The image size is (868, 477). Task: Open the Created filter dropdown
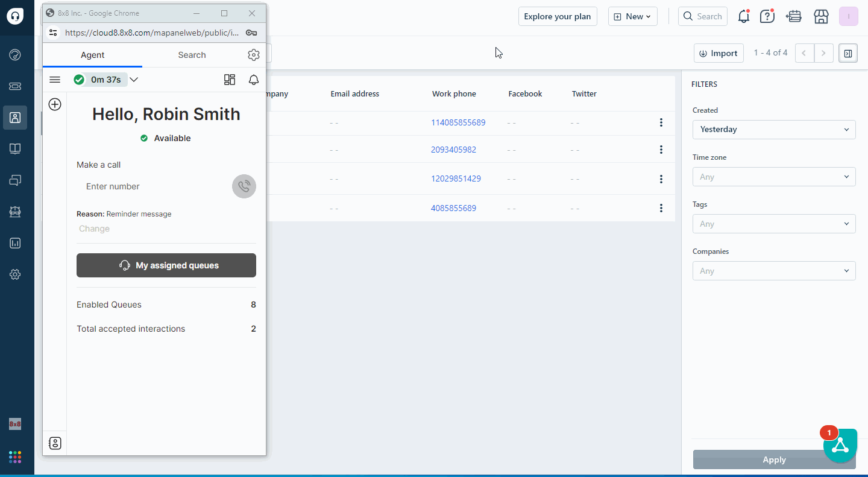tap(774, 129)
